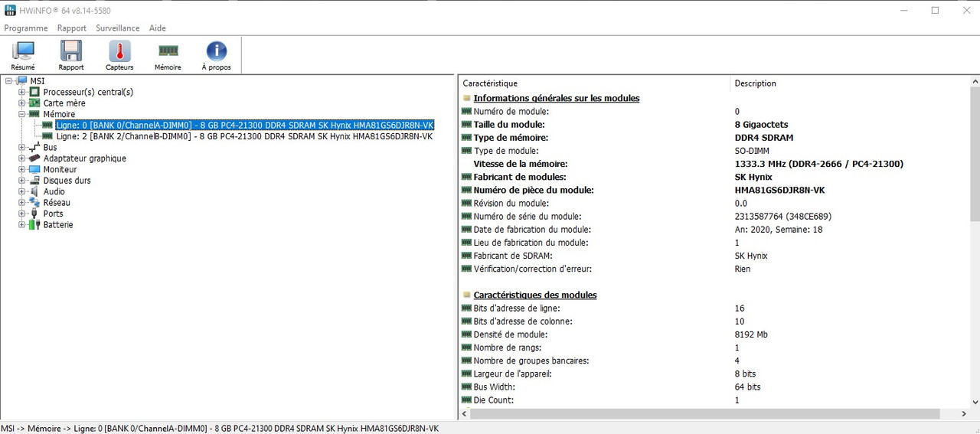This screenshot has width=980, height=434.
Task: Expand the Audio tree node
Action: (x=22, y=191)
